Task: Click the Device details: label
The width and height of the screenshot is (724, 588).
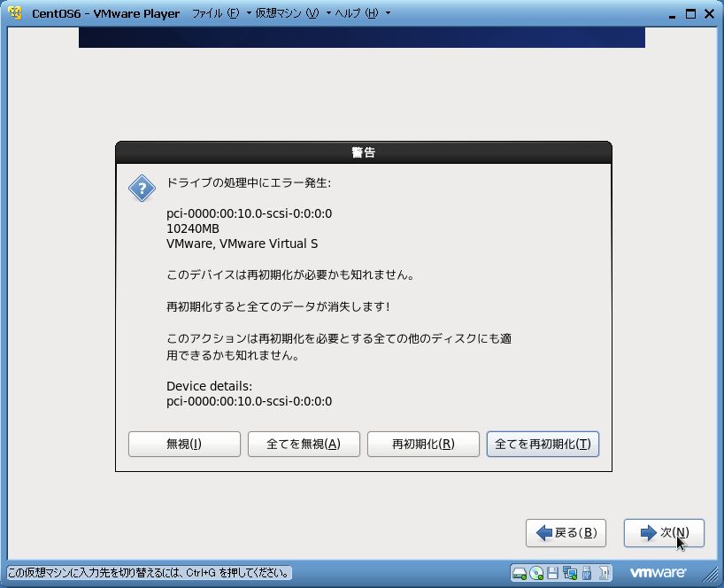Action: [209, 386]
